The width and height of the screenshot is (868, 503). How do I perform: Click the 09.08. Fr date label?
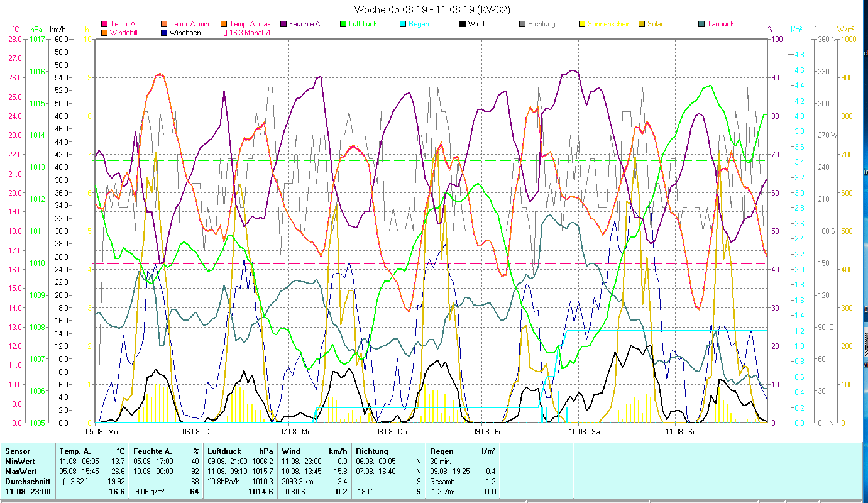pyautogui.click(x=487, y=432)
